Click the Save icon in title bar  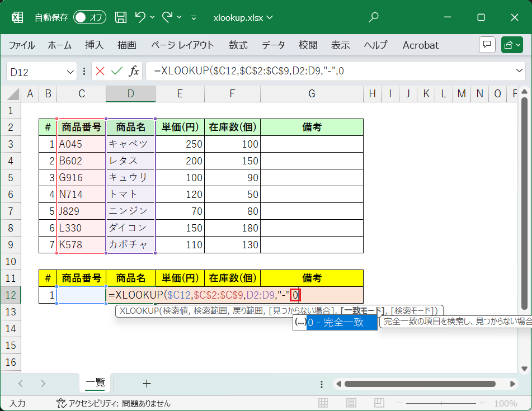tap(121, 17)
